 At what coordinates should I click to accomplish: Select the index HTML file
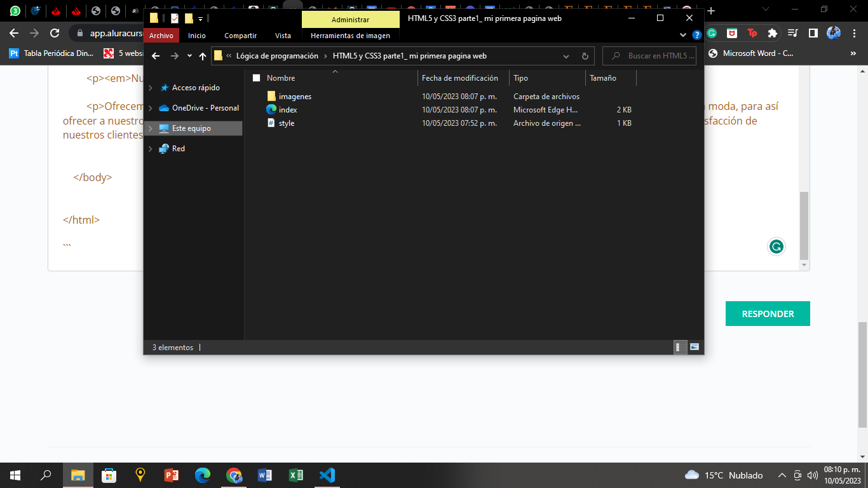pos(288,110)
